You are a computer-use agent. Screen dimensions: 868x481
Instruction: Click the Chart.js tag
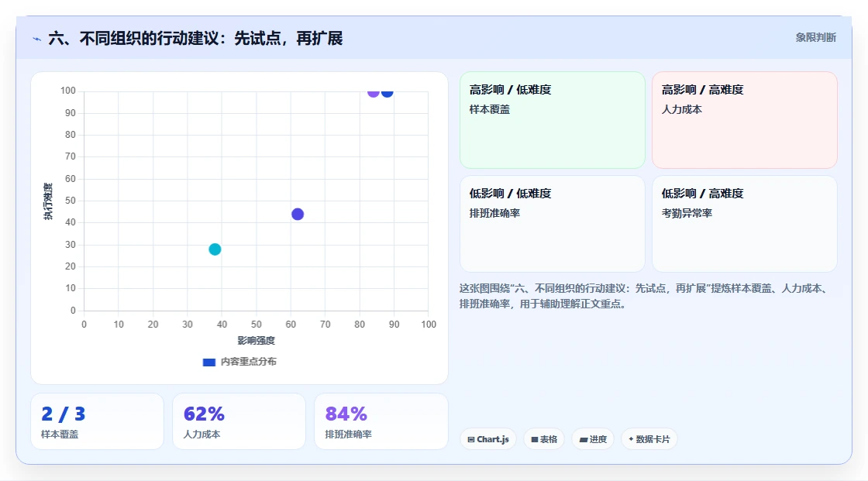pos(487,439)
